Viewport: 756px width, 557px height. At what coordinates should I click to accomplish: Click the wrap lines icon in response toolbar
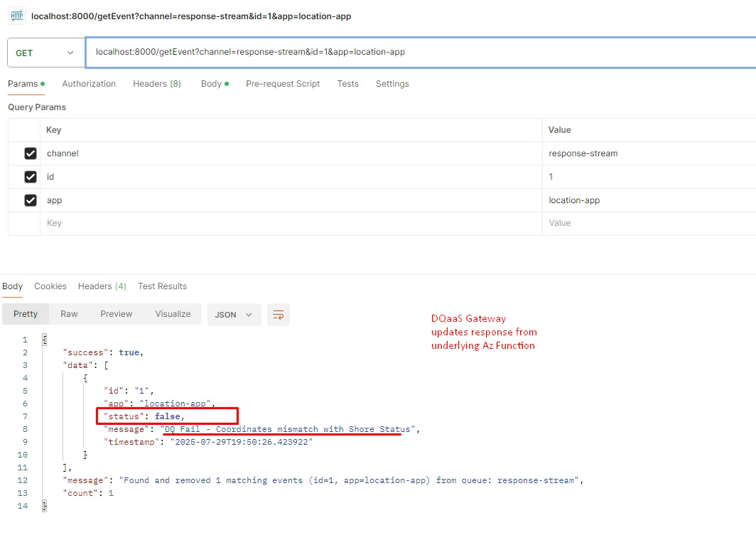[279, 315]
